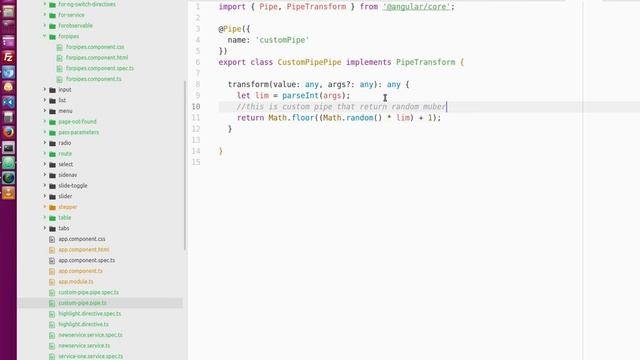Expand the radio folder arrow

(44, 143)
